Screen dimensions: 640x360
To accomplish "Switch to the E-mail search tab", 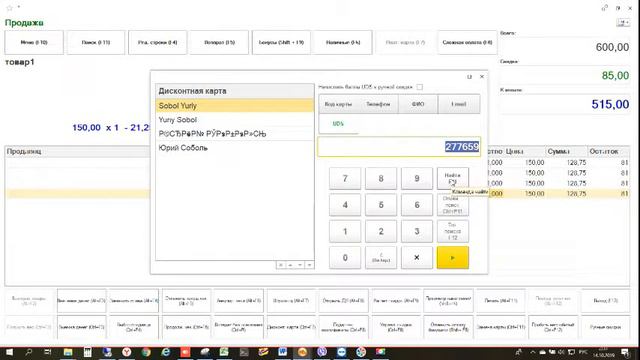I will coord(459,104).
